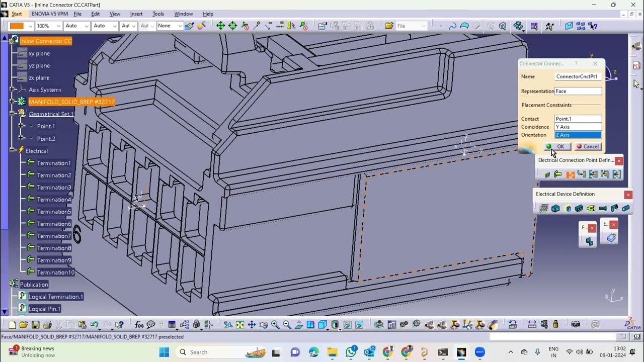
Task: Expand the Point.2 tree node
Action: 21,138
